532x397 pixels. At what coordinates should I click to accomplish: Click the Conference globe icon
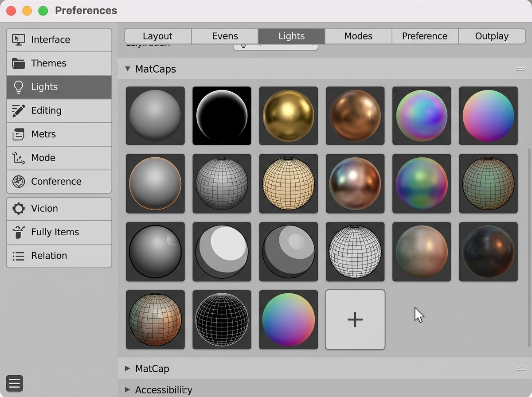[19, 181]
